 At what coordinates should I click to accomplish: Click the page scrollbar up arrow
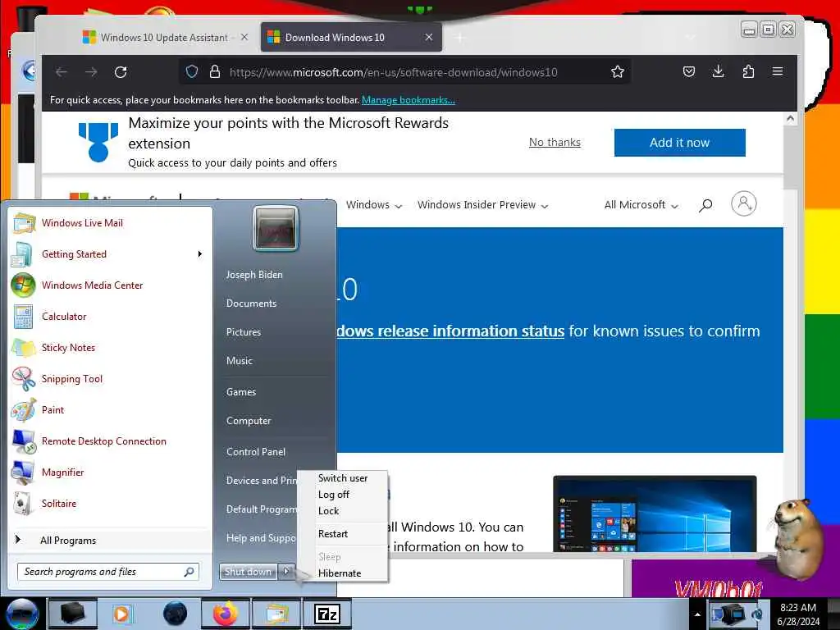(790, 118)
